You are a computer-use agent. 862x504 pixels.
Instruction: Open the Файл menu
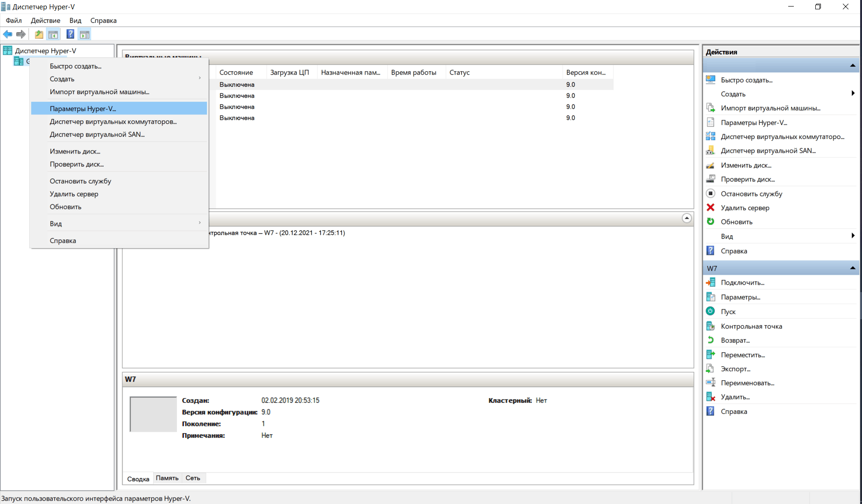pyautogui.click(x=14, y=21)
